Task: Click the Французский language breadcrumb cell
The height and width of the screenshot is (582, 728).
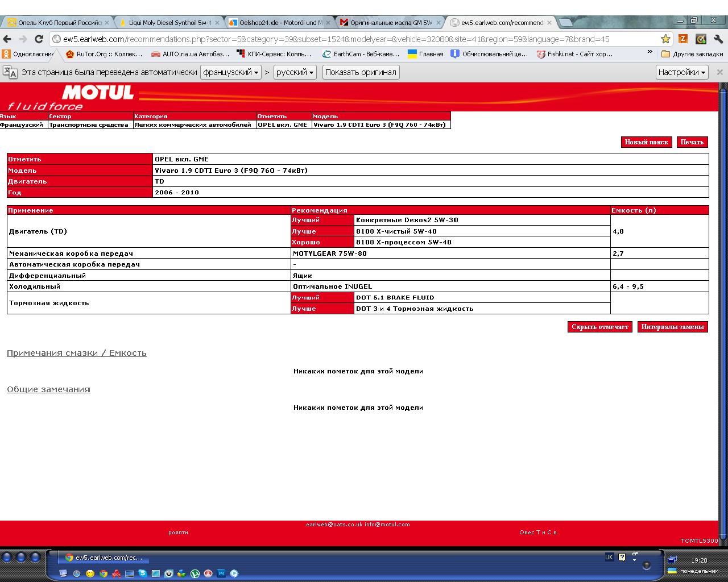Action: tap(23, 124)
